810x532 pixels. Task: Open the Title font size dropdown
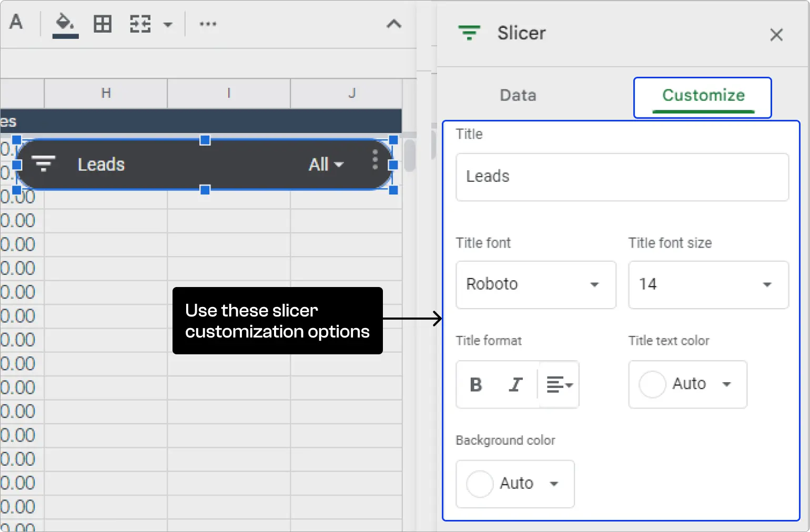707,285
